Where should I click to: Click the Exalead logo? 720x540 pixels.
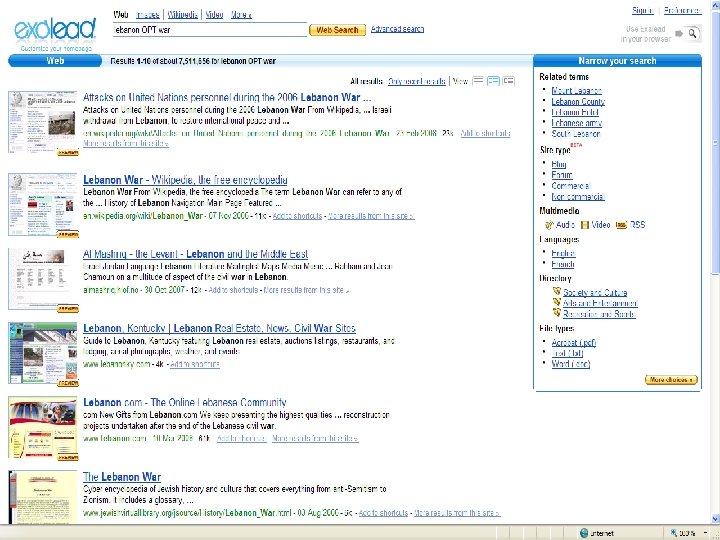pyautogui.click(x=55, y=29)
